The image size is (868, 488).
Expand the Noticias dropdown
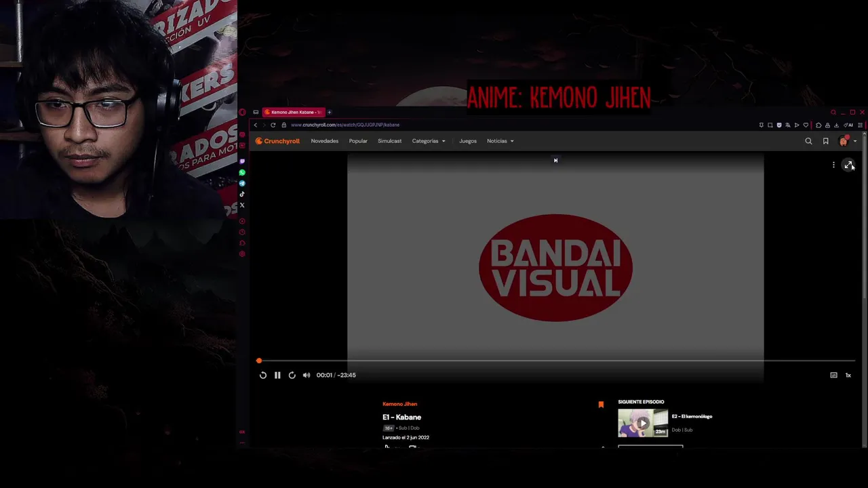pos(500,141)
